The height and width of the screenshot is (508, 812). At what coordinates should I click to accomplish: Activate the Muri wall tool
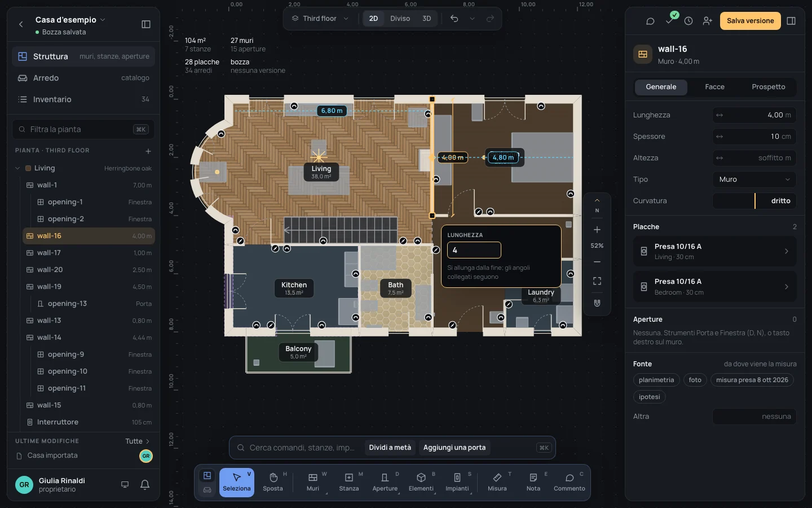[x=313, y=483]
